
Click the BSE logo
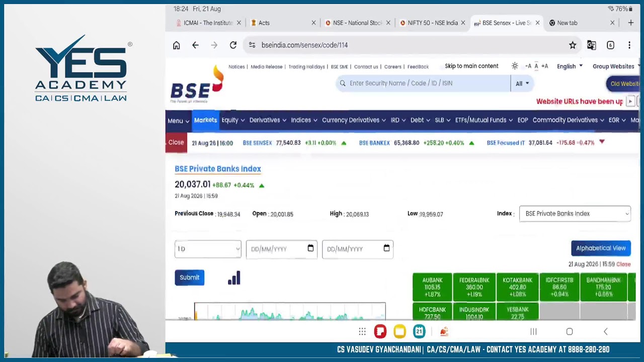click(197, 84)
